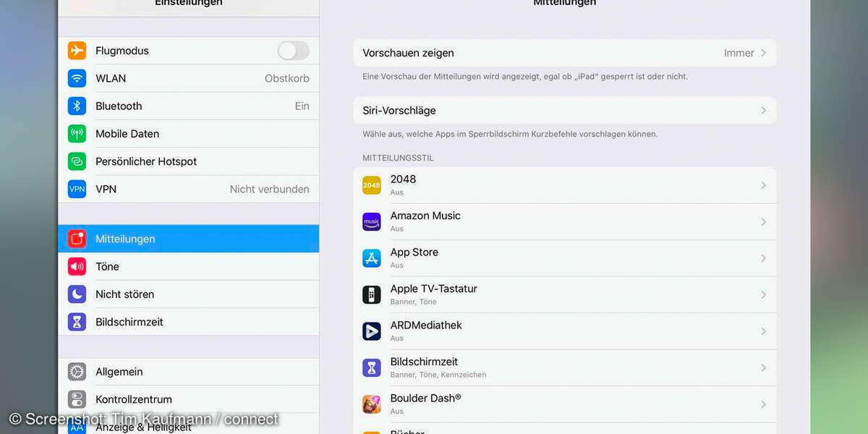868x434 pixels.
Task: Tap the Kontrollzentrum switches icon
Action: click(77, 399)
